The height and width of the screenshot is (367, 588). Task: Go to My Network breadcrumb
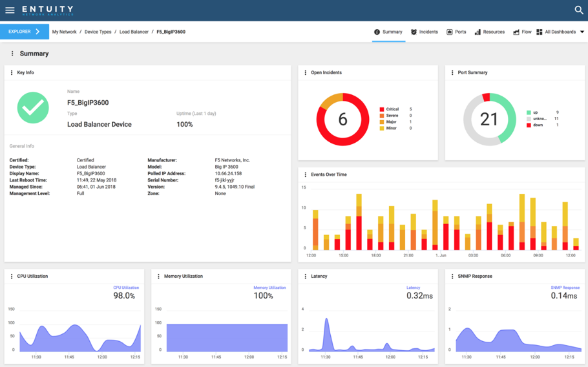pyautogui.click(x=64, y=32)
